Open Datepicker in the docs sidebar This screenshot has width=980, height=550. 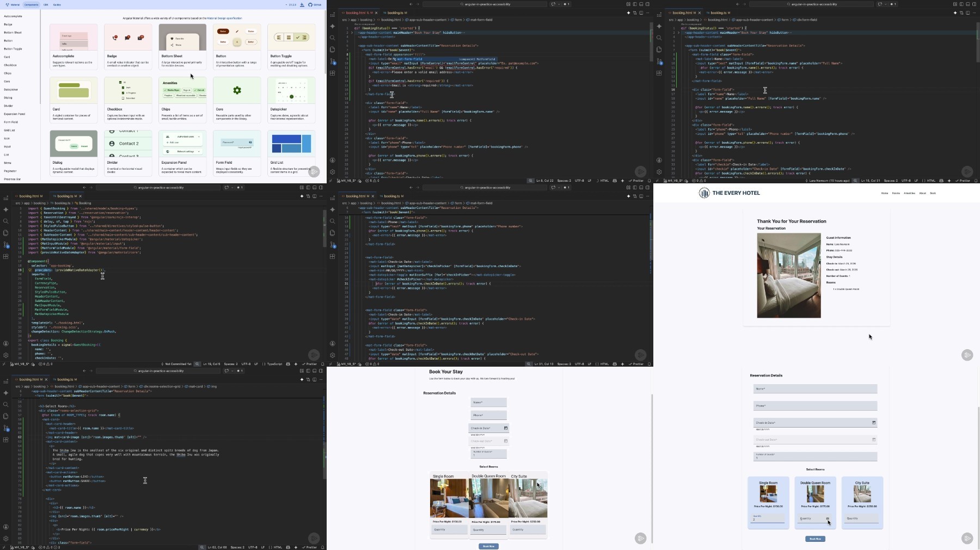11,90
